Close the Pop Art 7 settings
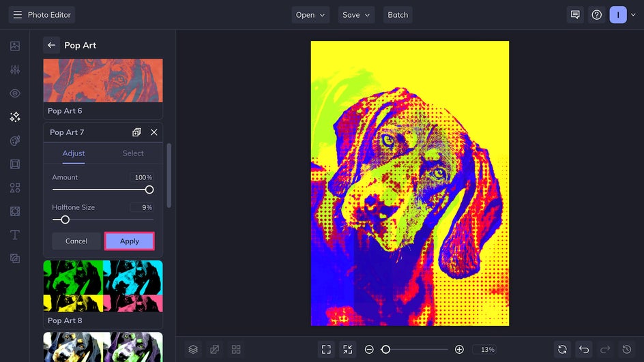Screen dimensions: 644x362 [x=153, y=132]
